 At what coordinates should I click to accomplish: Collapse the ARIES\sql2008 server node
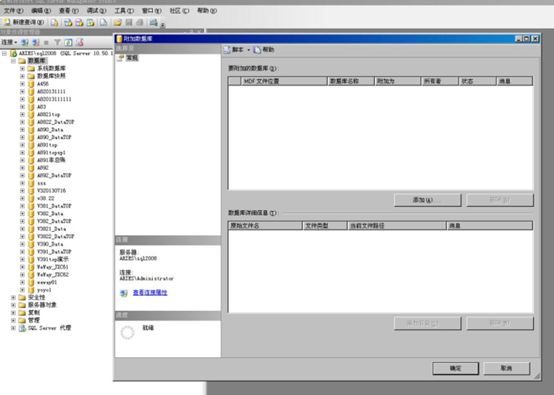[4, 53]
